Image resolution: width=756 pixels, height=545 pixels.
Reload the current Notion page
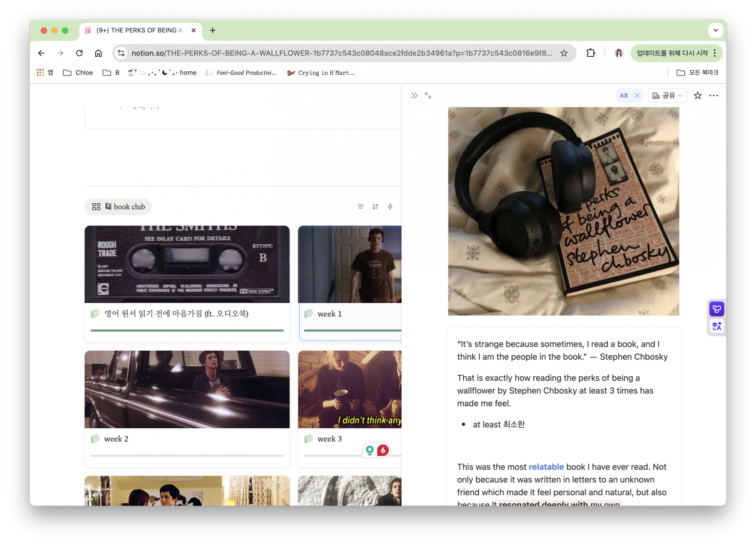point(79,53)
